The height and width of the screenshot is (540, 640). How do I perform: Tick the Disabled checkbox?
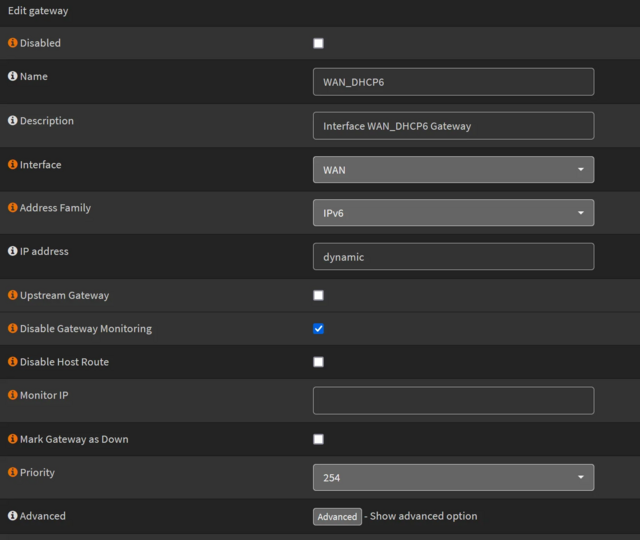point(318,43)
